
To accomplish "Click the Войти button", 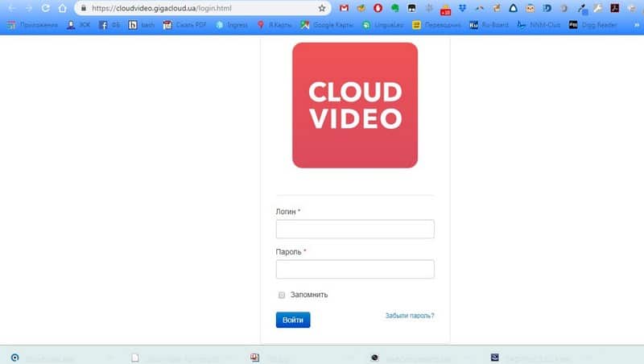I will [x=293, y=320].
